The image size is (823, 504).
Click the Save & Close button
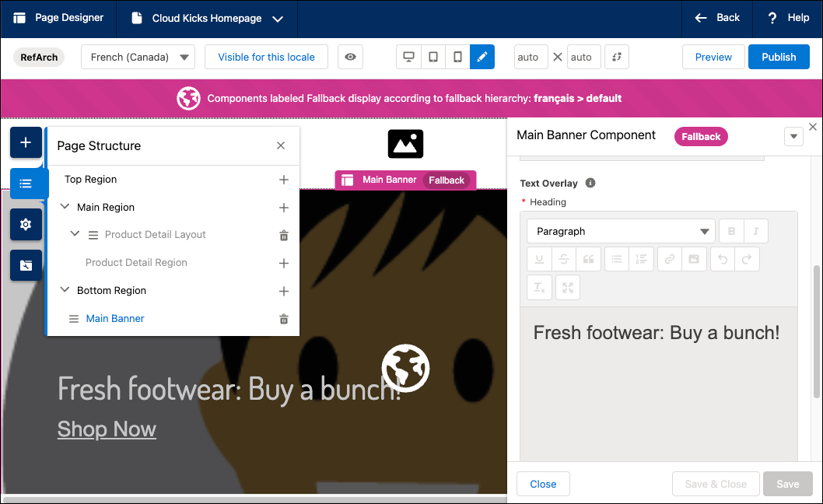click(716, 484)
